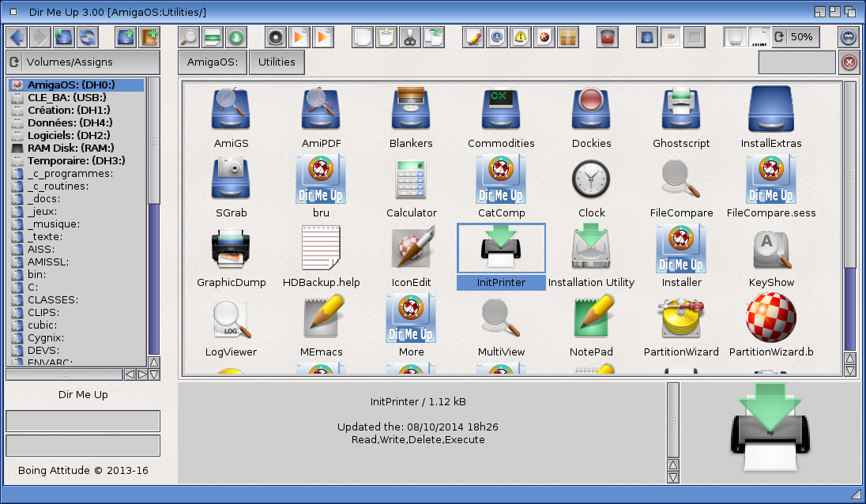Viewport: 866px width, 504px height.
Task: Navigate back using the left arrow icon
Action: tap(17, 36)
